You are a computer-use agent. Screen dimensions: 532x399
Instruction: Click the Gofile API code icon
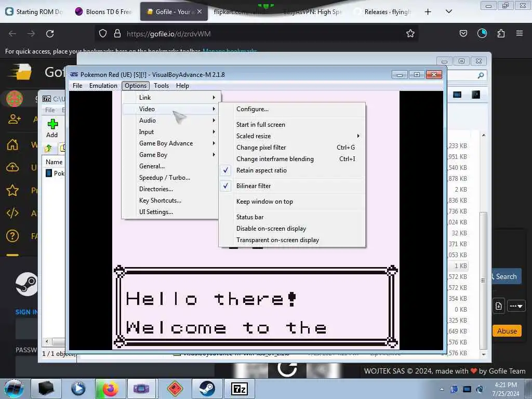pos(12,214)
